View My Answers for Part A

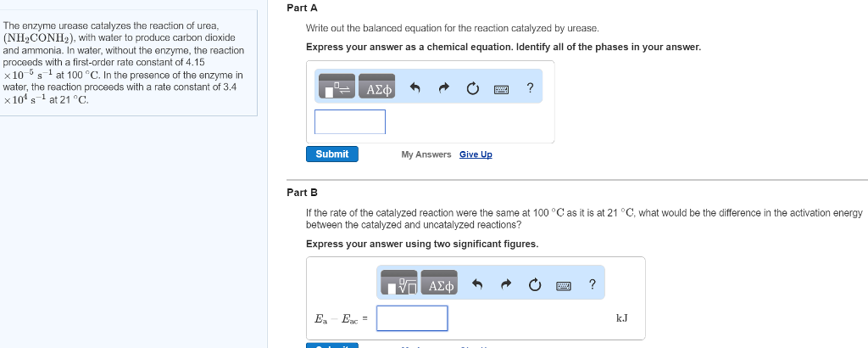click(x=426, y=154)
